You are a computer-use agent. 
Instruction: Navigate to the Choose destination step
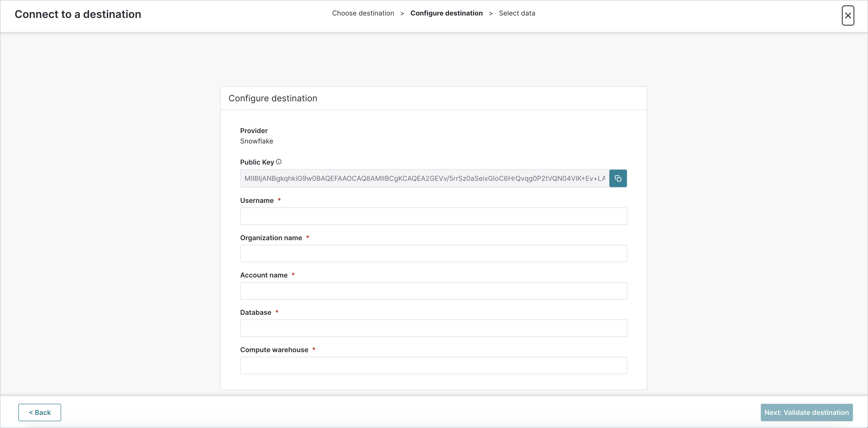pyautogui.click(x=363, y=13)
